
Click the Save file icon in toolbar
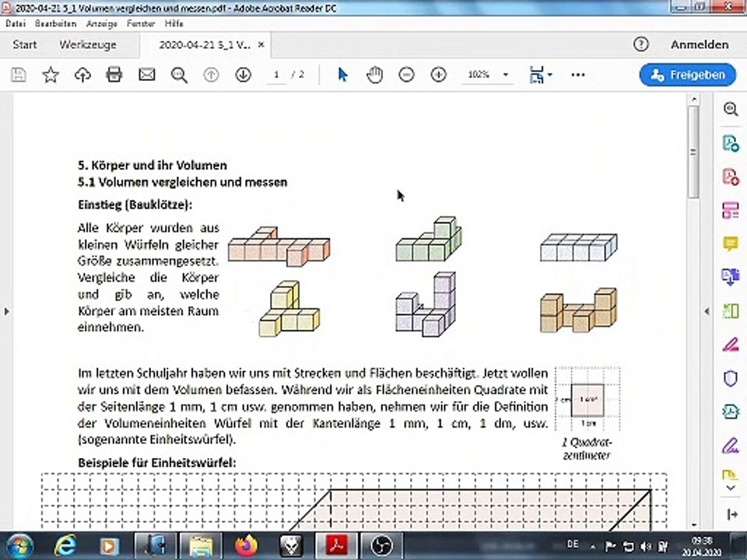(x=19, y=75)
